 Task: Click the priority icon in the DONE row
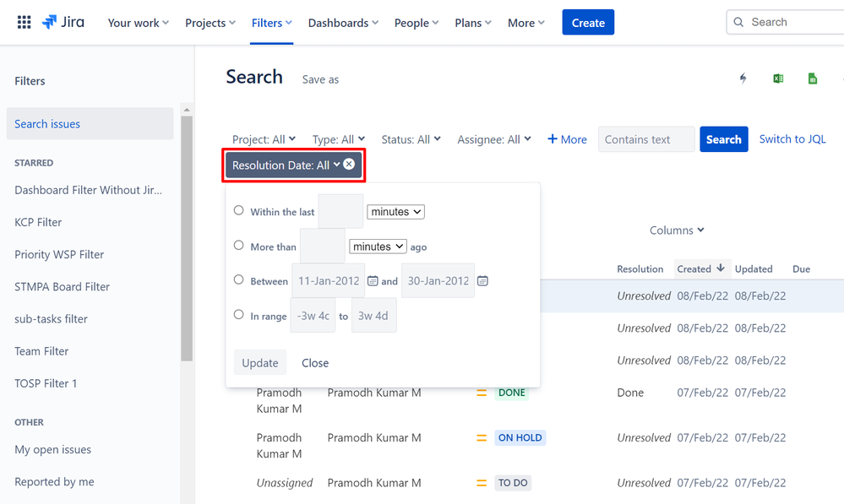coord(482,393)
